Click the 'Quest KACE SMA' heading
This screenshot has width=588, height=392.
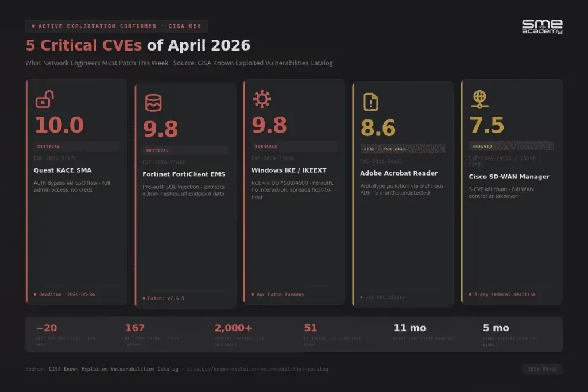63,170
